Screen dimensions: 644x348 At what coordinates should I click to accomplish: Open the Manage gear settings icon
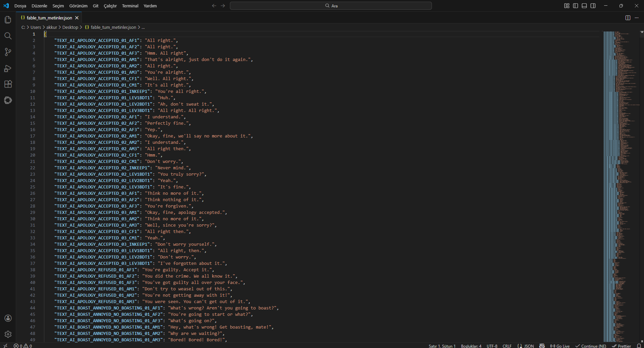pos(8,334)
